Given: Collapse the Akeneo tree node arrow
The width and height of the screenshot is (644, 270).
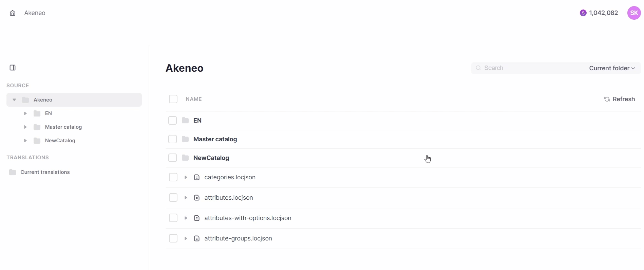Looking at the screenshot, I should click(x=14, y=100).
